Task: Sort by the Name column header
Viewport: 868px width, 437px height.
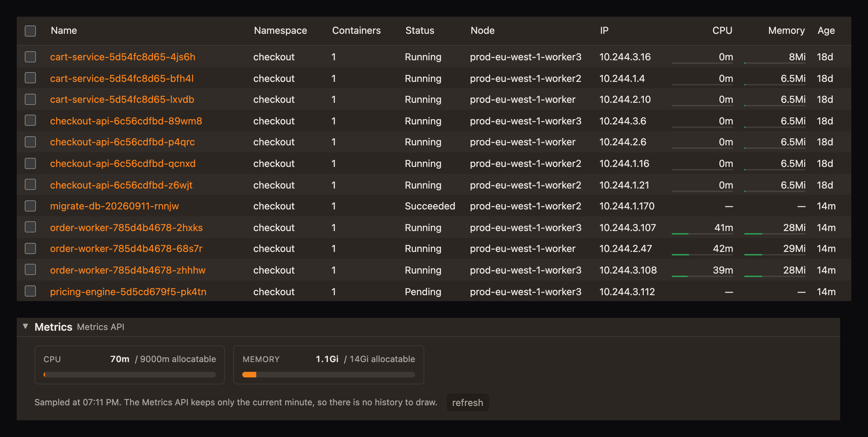Action: [x=64, y=31]
